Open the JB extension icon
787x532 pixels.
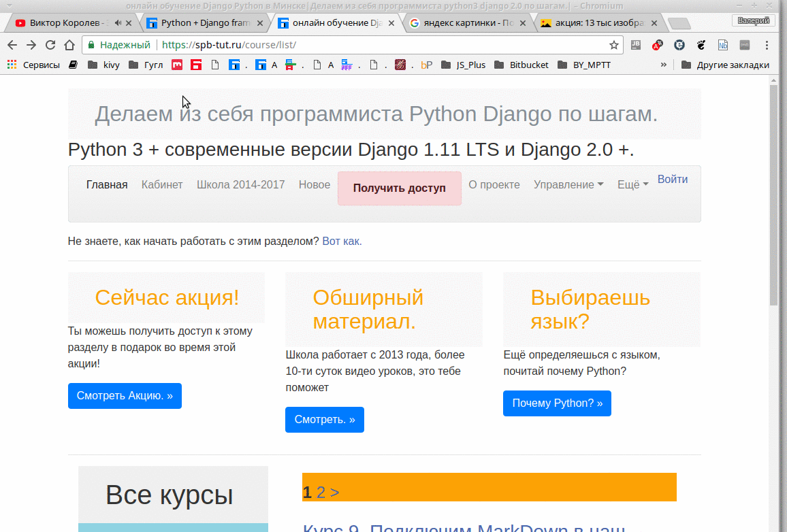pos(635,45)
